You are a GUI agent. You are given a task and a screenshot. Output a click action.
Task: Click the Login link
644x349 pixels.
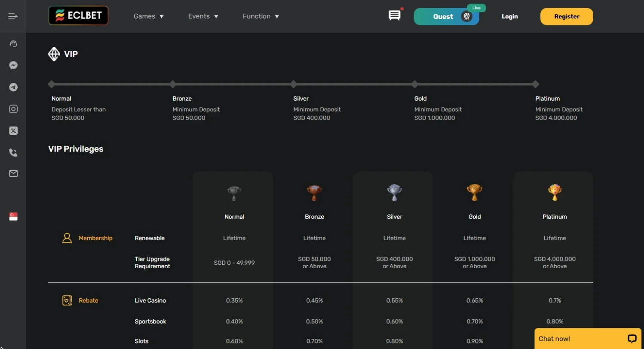tap(510, 16)
